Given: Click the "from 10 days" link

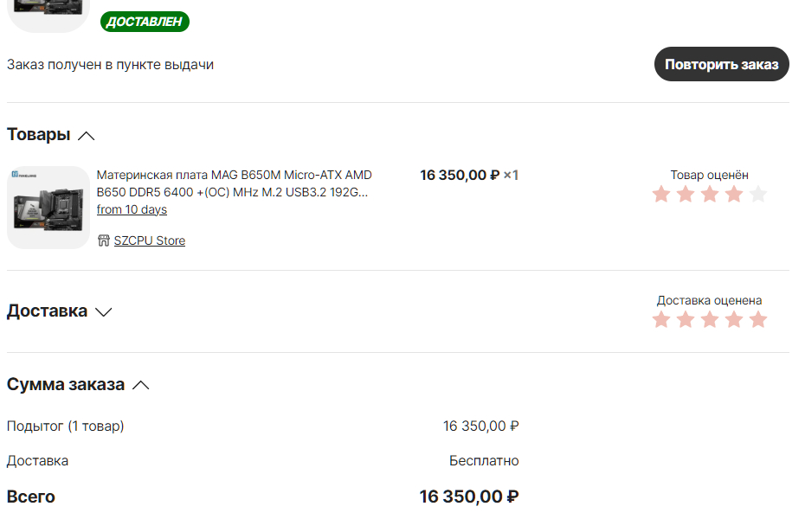Looking at the screenshot, I should pyautogui.click(x=132, y=210).
